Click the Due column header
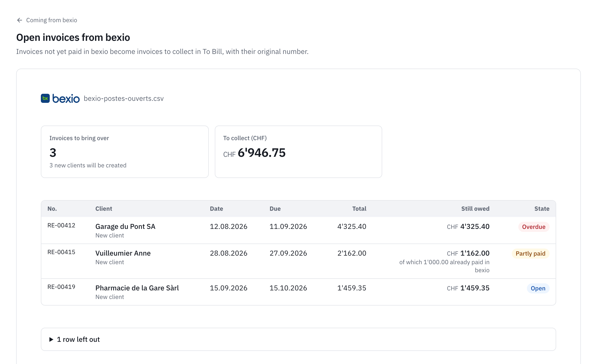Viewport: 597px width, 364px height. [x=275, y=209]
